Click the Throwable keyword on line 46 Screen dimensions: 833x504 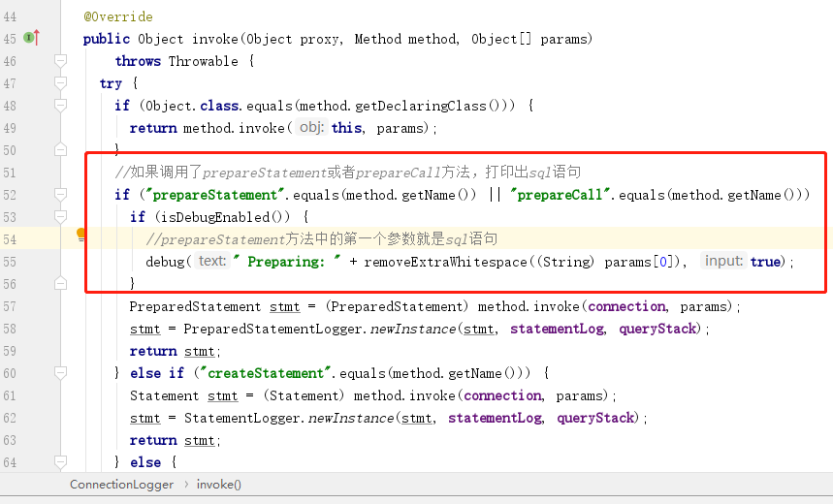tap(204, 61)
